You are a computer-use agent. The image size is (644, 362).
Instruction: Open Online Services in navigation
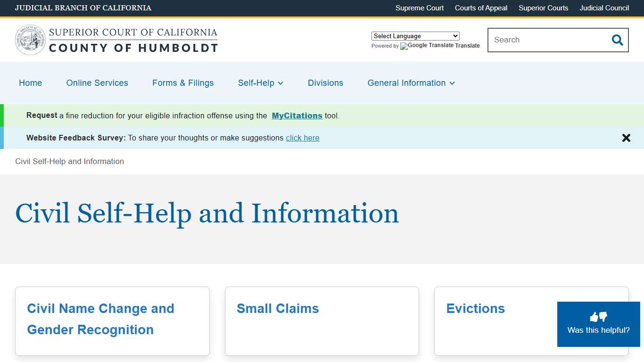pyautogui.click(x=97, y=83)
